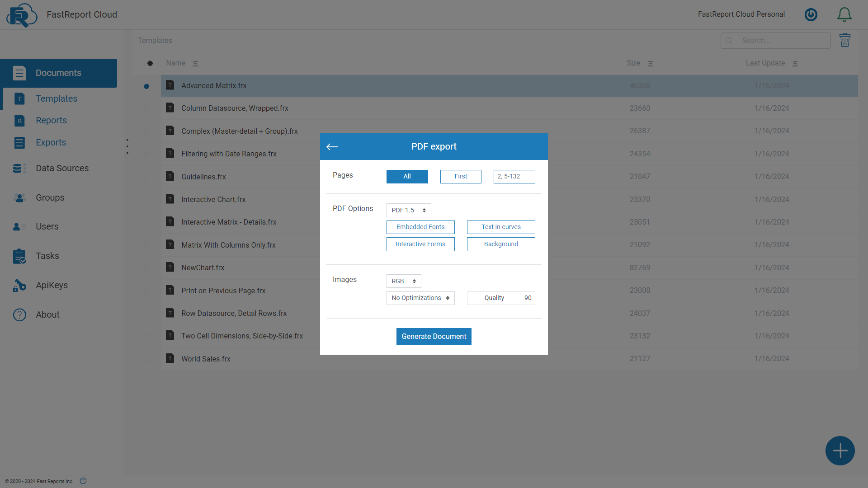Open the Documents section

click(58, 73)
